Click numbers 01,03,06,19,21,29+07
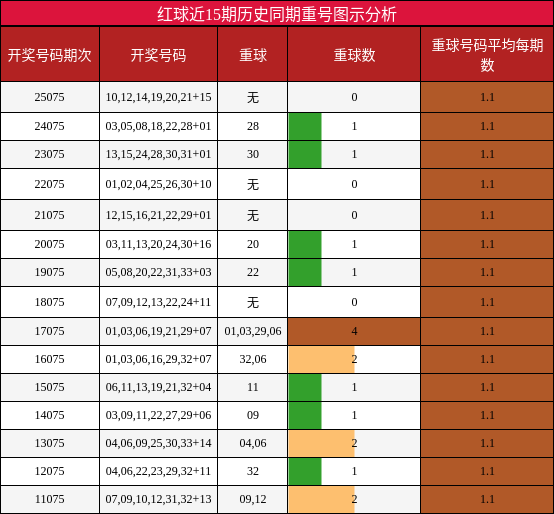 coord(158,331)
